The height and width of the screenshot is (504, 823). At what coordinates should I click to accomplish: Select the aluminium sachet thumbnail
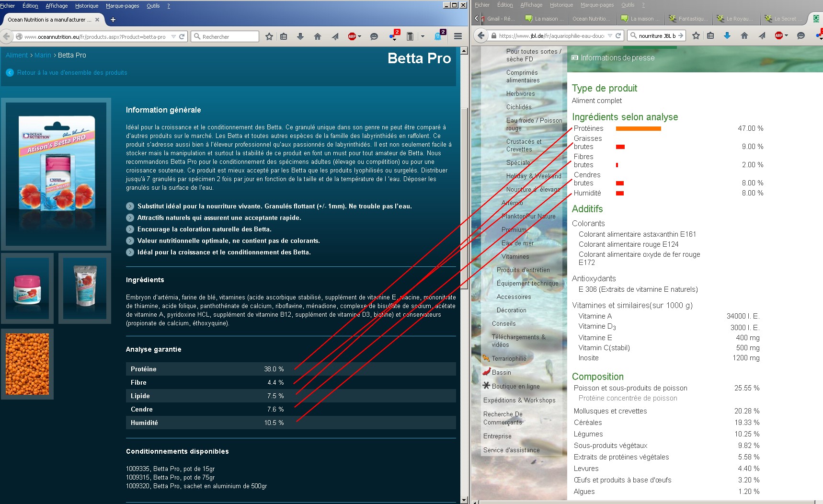click(85, 288)
